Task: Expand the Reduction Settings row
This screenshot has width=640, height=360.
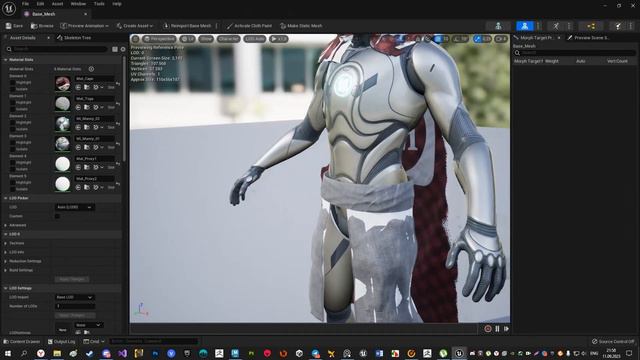Action: [6, 261]
